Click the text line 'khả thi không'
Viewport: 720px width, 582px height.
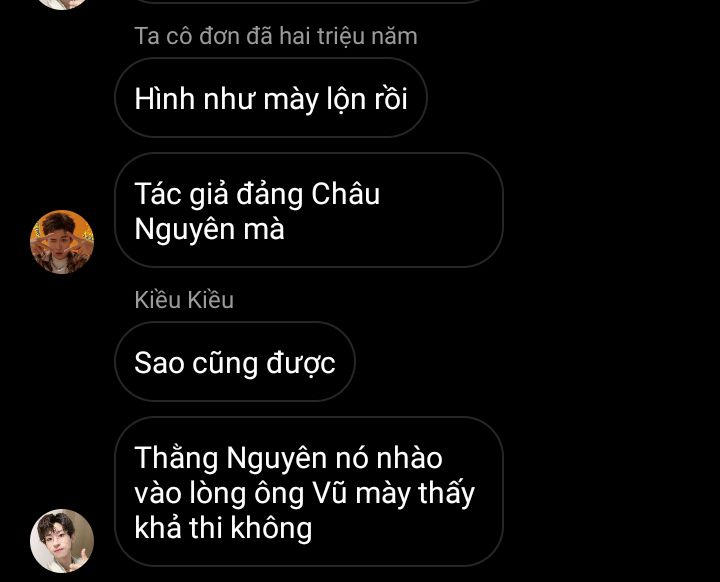(223, 528)
